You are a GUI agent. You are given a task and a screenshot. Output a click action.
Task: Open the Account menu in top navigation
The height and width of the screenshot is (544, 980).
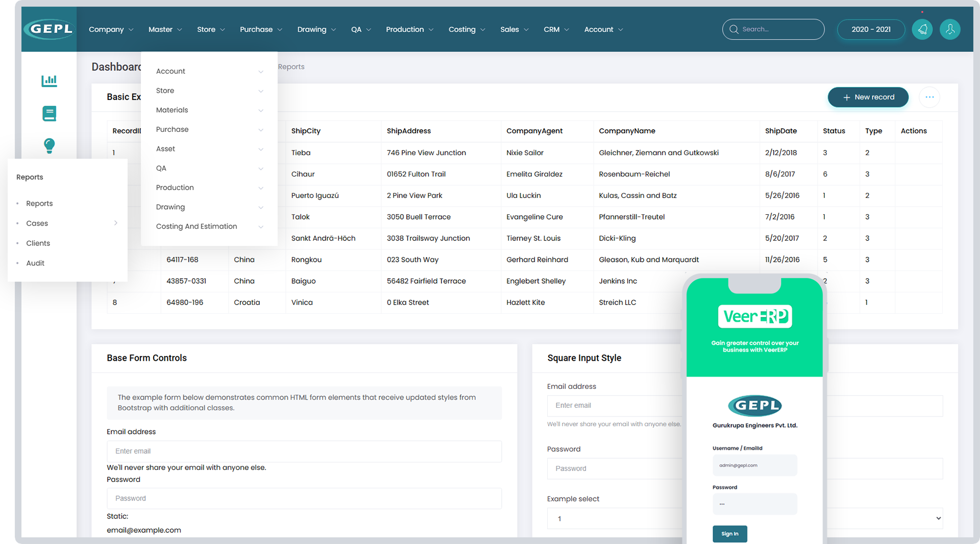tap(603, 29)
